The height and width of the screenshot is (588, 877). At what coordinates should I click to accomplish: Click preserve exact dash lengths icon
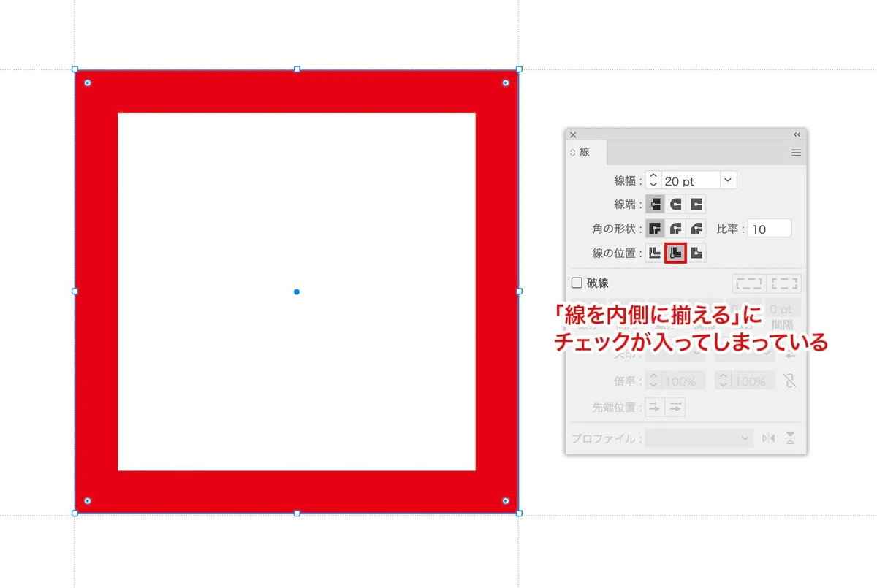pyautogui.click(x=749, y=283)
